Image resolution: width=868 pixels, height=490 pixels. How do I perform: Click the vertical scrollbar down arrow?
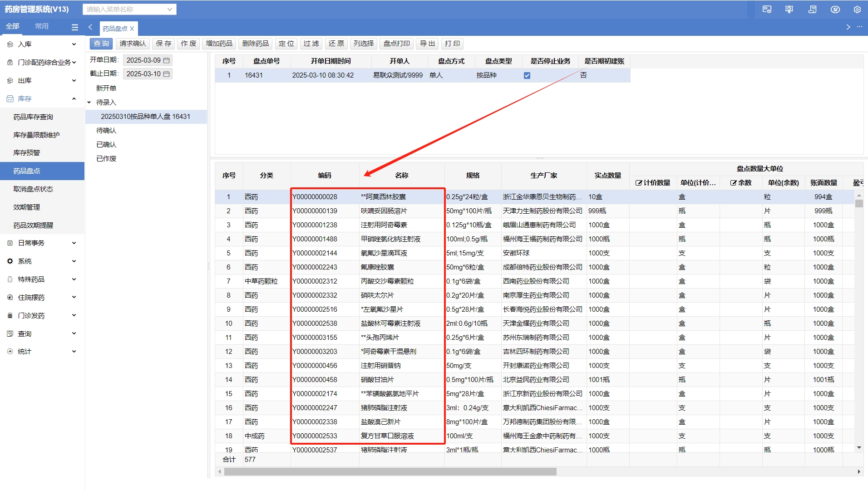[859, 448]
